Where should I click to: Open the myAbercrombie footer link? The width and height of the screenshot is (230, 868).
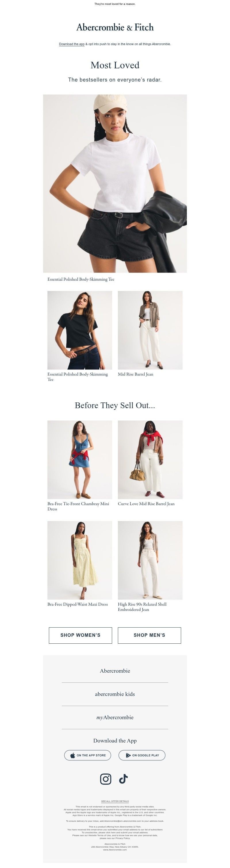pyautogui.click(x=115, y=717)
